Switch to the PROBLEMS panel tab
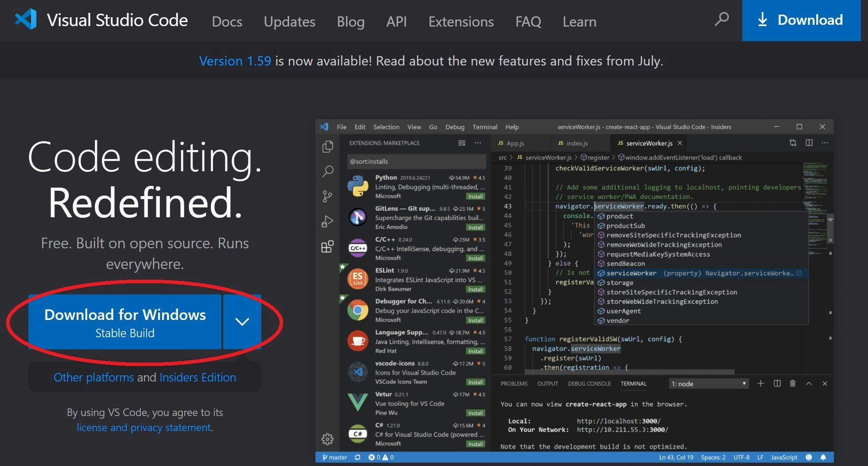868x466 pixels. tap(514, 384)
